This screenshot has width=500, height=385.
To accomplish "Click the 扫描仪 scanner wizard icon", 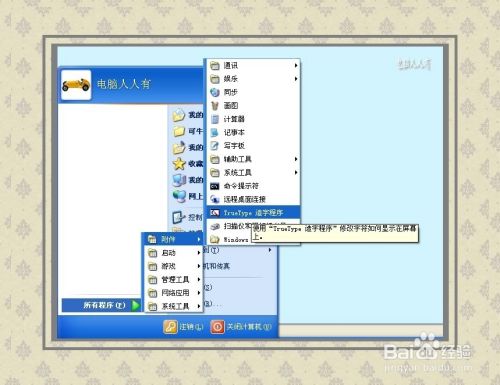I will [x=215, y=227].
